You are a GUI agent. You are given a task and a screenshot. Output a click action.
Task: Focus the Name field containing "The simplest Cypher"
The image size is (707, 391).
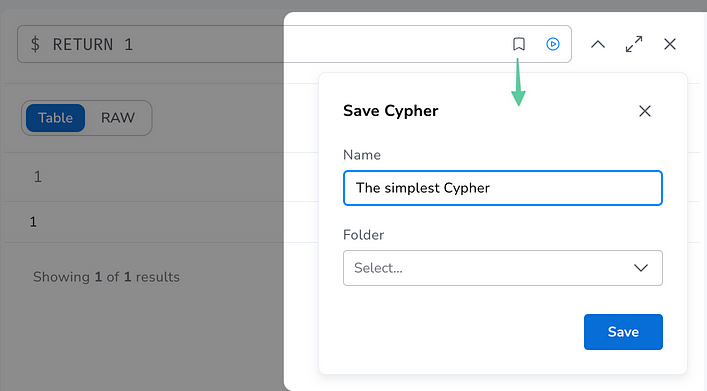[x=503, y=188]
